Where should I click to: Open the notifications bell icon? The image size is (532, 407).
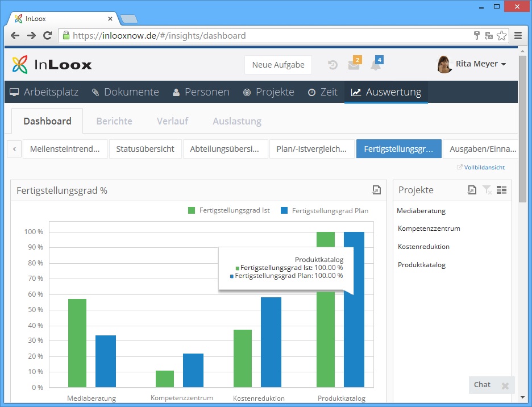click(375, 65)
